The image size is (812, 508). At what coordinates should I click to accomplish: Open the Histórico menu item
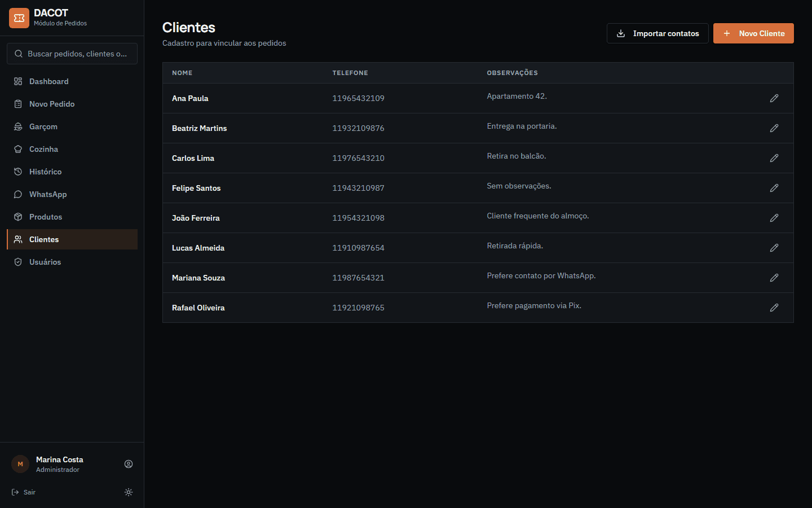click(x=72, y=172)
